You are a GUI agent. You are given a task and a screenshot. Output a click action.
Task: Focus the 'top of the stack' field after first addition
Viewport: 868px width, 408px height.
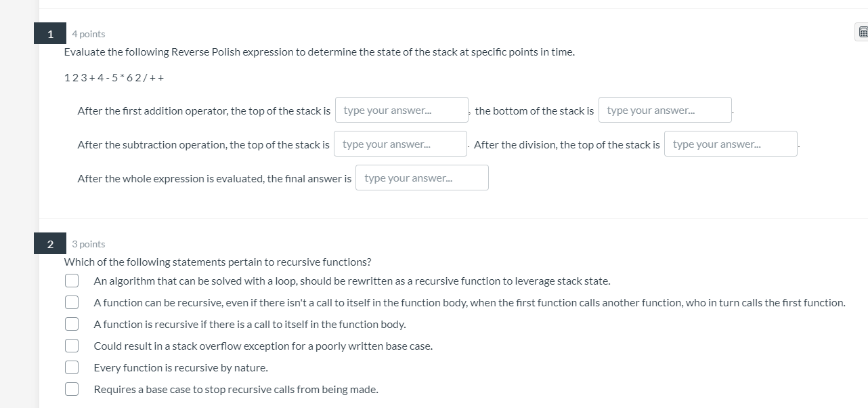tap(402, 110)
